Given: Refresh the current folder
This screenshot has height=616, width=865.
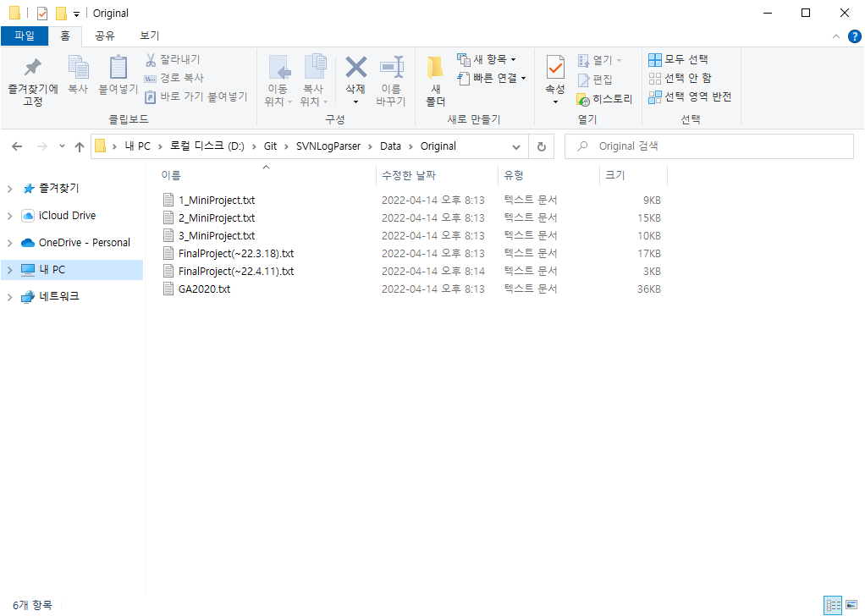Looking at the screenshot, I should click(x=542, y=146).
